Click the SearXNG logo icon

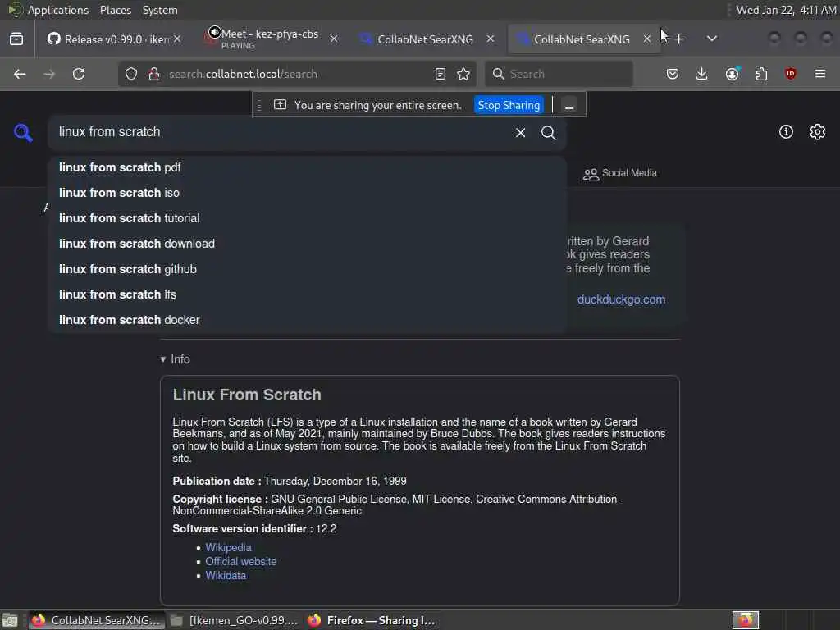pyautogui.click(x=23, y=132)
